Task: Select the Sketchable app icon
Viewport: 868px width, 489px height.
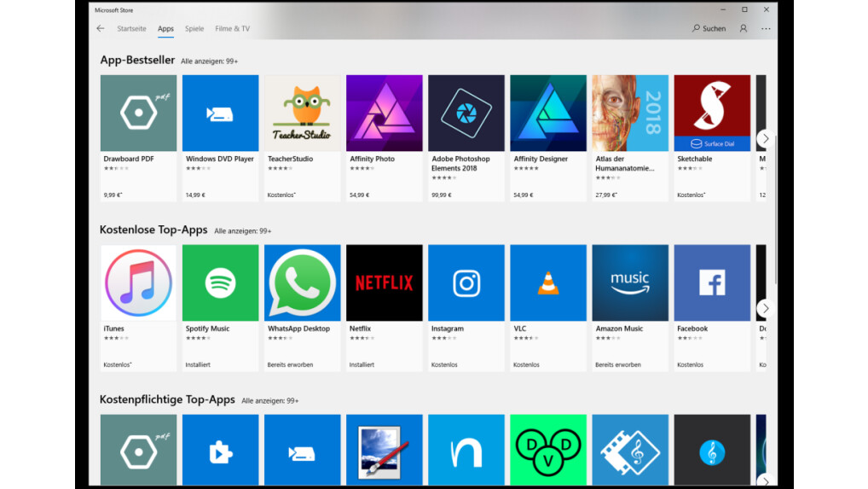Action: (712, 113)
